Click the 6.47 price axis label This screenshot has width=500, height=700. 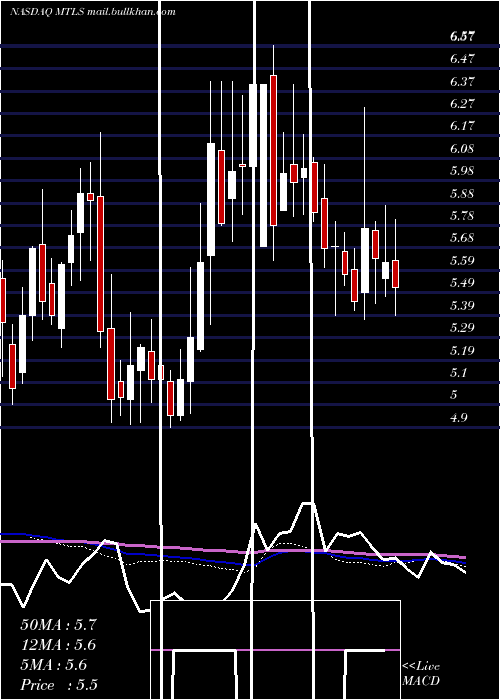462,59
